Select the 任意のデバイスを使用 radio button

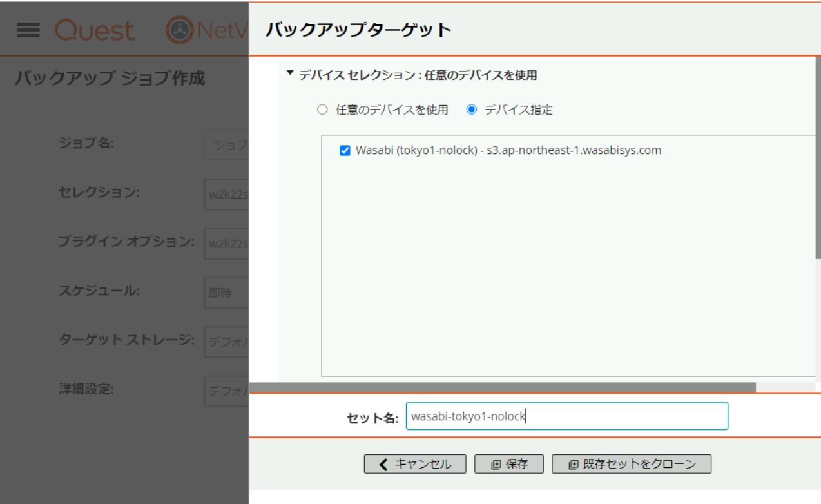click(x=323, y=110)
